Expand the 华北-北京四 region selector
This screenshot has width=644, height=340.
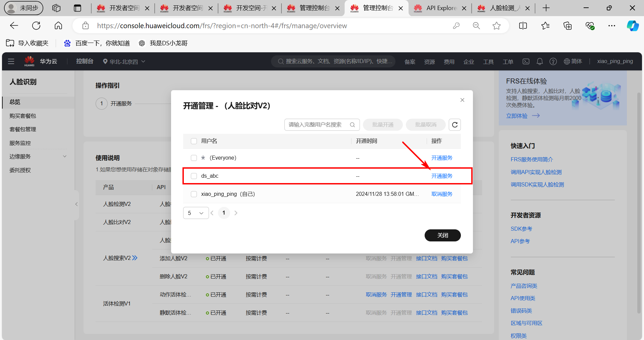(x=124, y=61)
